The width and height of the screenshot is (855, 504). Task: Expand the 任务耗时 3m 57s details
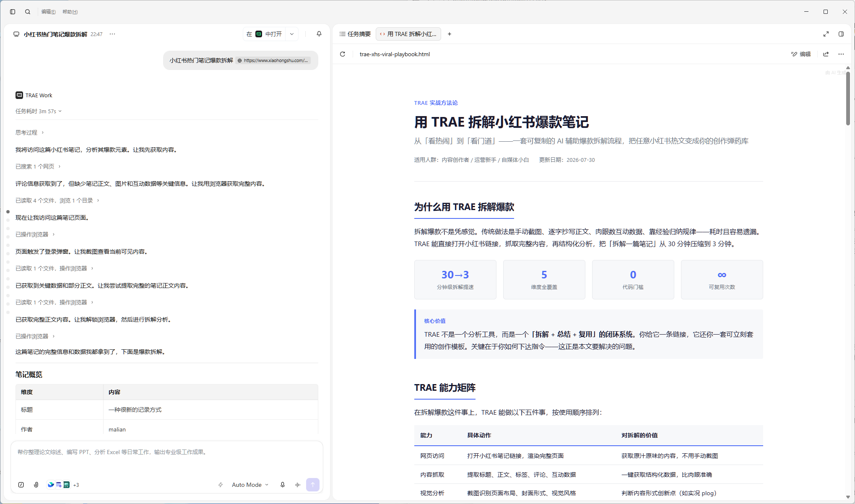click(39, 111)
